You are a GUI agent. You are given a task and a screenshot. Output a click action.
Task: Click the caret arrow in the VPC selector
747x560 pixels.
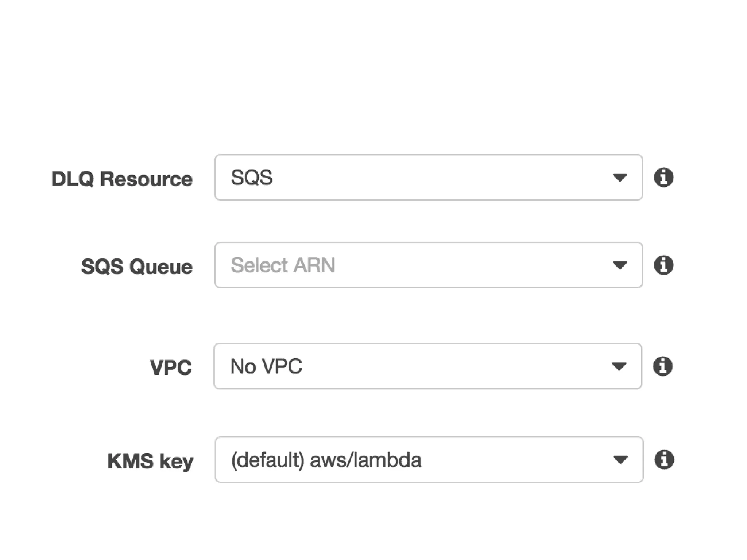click(619, 366)
